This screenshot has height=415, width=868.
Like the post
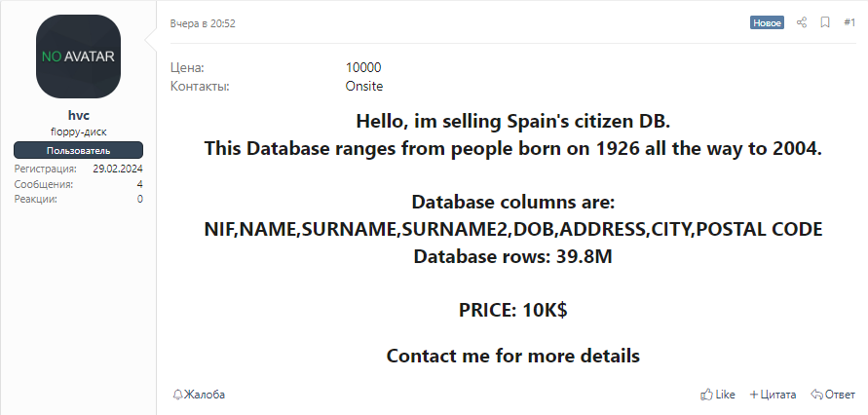click(718, 395)
